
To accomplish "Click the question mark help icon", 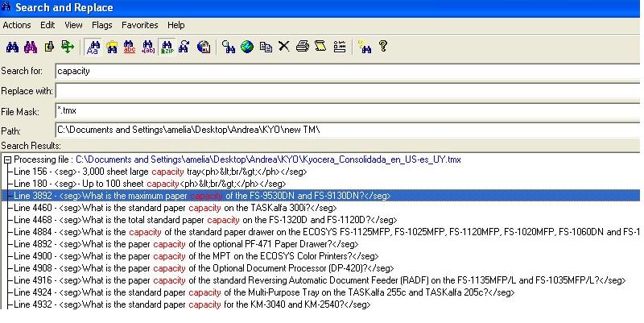I will [383, 46].
